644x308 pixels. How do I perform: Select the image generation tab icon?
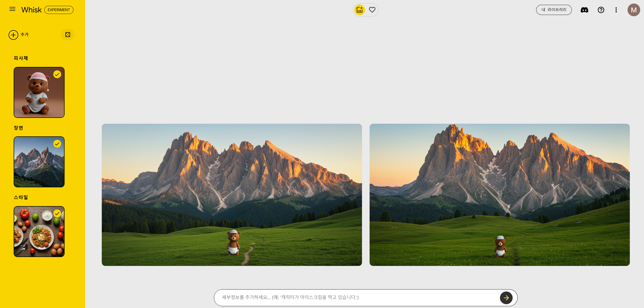click(359, 10)
